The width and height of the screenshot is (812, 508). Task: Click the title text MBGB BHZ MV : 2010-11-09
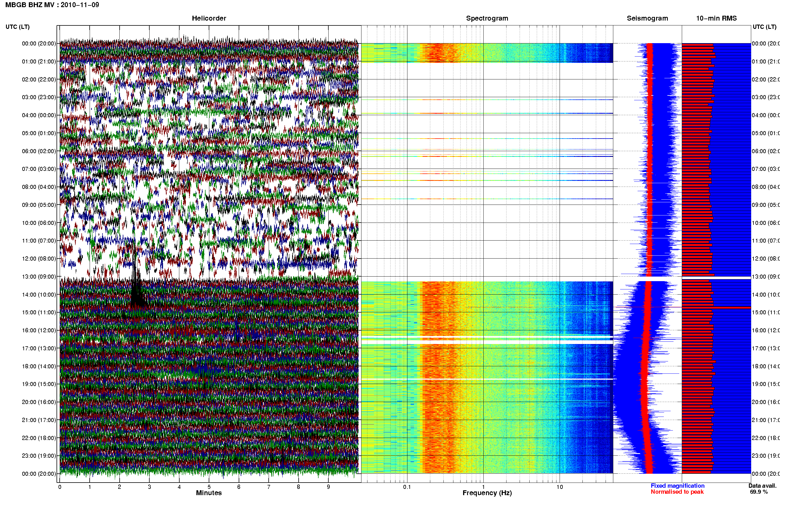(52, 5)
